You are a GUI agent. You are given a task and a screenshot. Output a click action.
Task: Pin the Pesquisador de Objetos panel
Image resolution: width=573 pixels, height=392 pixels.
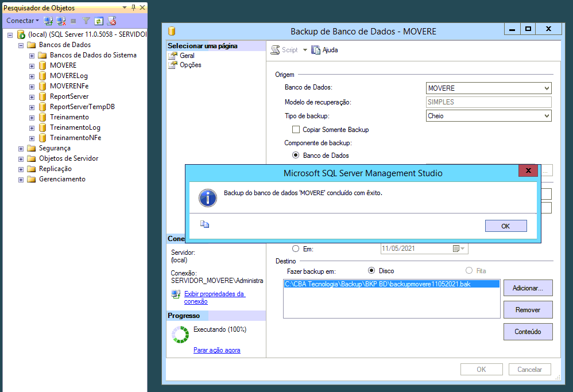point(133,7)
